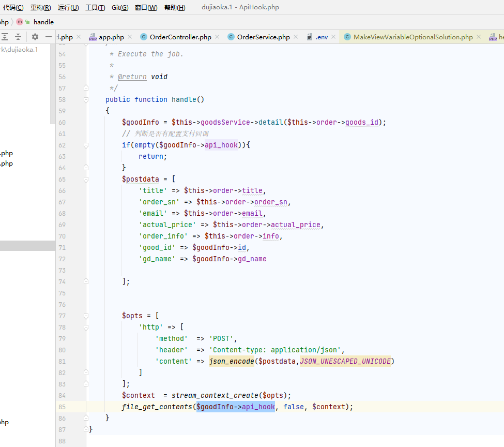Close the OrderController.php tab

point(217,37)
